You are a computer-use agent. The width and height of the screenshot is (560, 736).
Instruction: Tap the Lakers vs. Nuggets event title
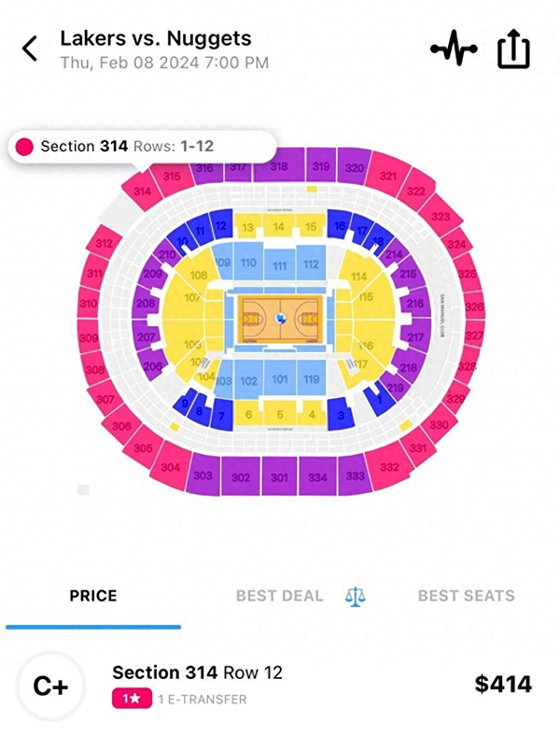[x=156, y=38]
